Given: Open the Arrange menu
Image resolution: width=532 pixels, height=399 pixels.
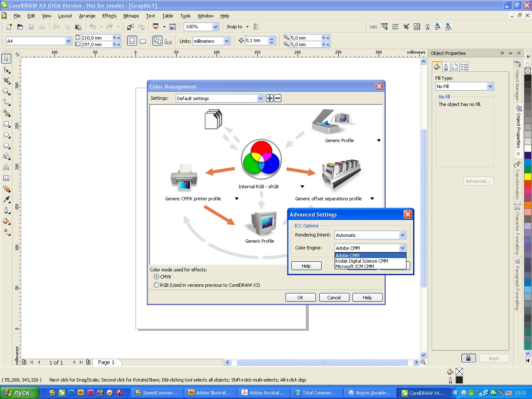Looking at the screenshot, I should point(87,16).
